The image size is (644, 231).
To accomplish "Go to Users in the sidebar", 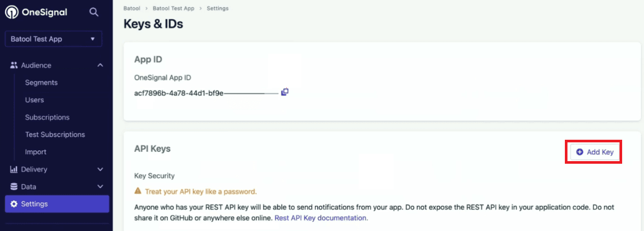I will pos(34,100).
